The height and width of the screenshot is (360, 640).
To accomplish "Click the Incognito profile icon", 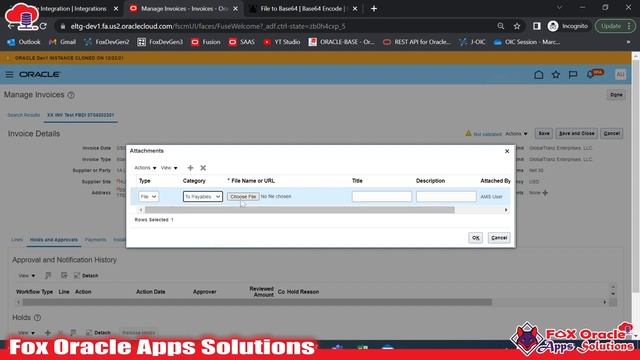I will (553, 26).
